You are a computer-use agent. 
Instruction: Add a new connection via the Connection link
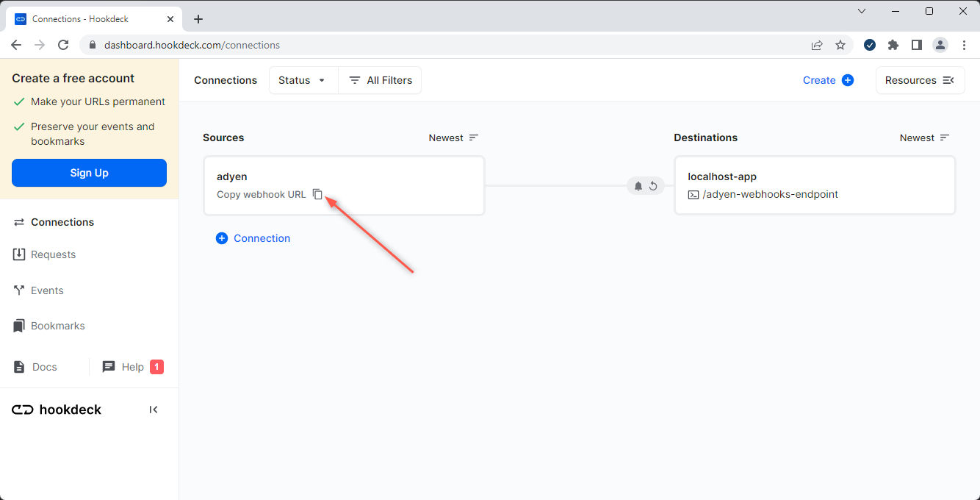click(253, 238)
